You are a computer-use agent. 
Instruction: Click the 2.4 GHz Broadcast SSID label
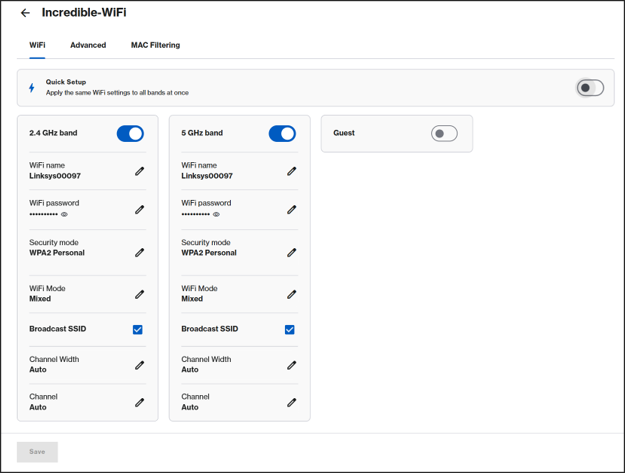58,329
